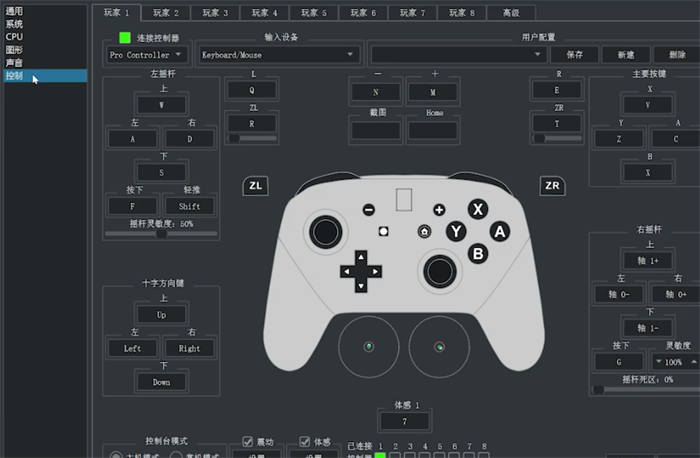Click the Home icon on controller image
Screen dimensions: 700x458
(x=424, y=231)
